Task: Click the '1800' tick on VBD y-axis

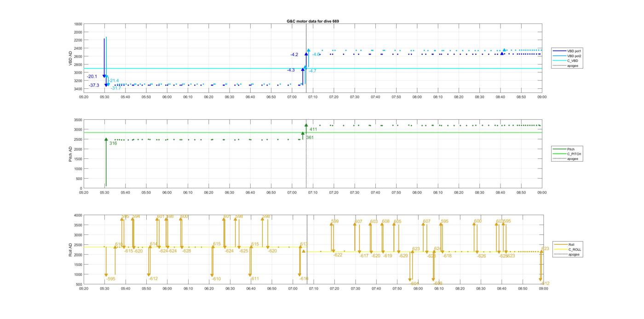Action: click(x=78, y=24)
